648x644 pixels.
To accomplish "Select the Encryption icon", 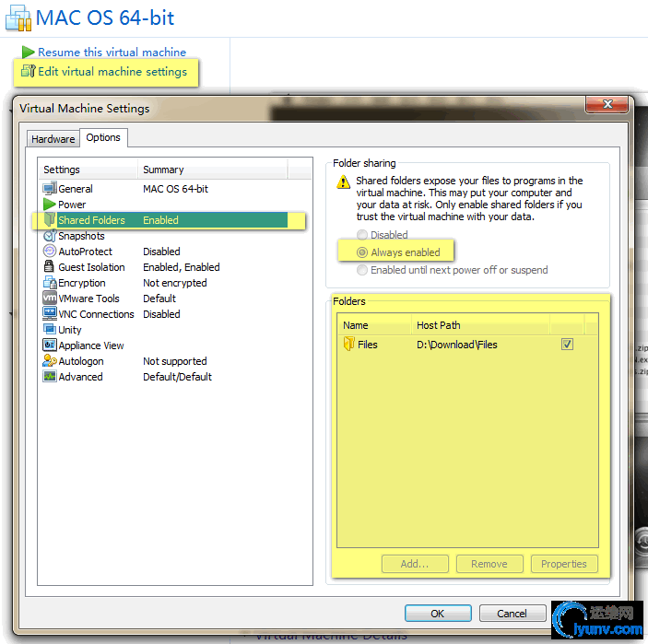I will coord(50,283).
